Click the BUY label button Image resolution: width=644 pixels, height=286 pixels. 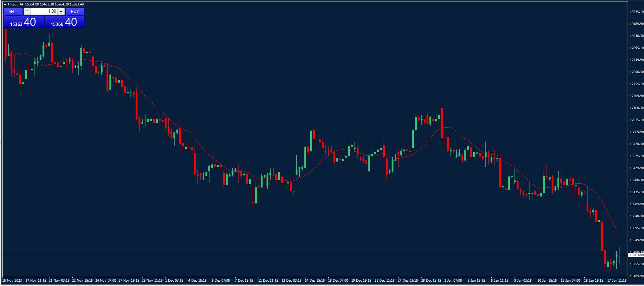click(x=75, y=12)
